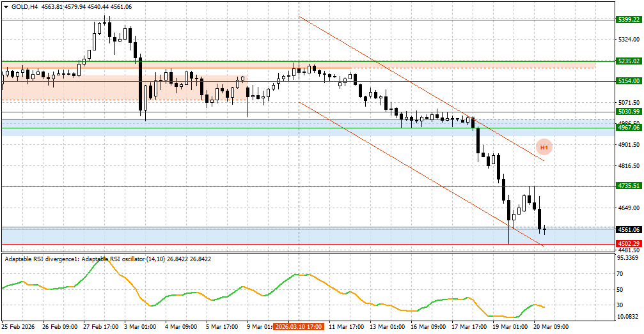Click the red 4502.29 price label
This screenshot has width=644, height=334.
(629, 244)
